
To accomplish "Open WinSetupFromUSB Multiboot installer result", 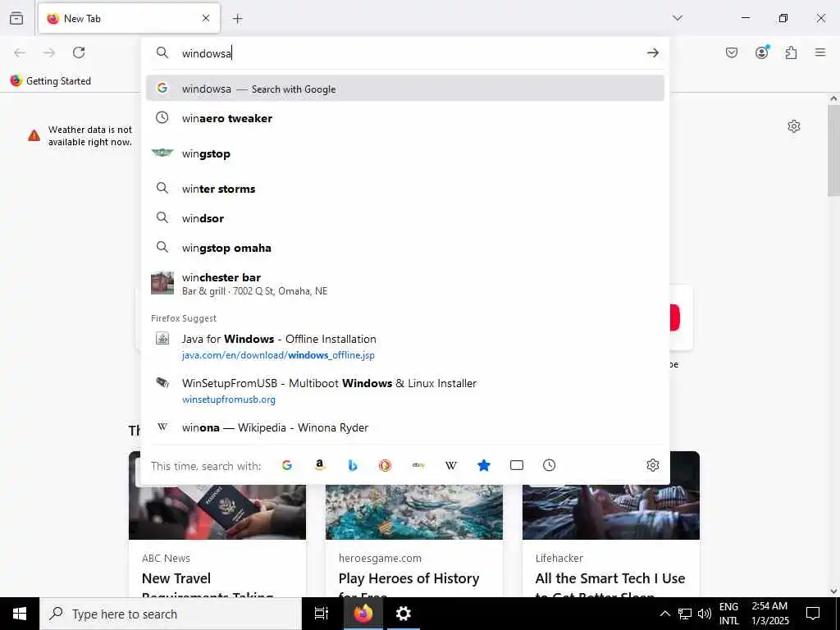I will tap(405, 390).
